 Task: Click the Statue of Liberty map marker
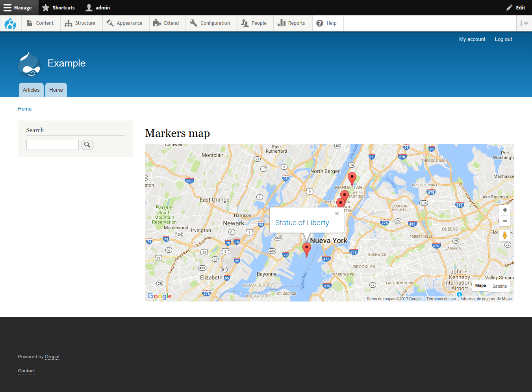[307, 249]
